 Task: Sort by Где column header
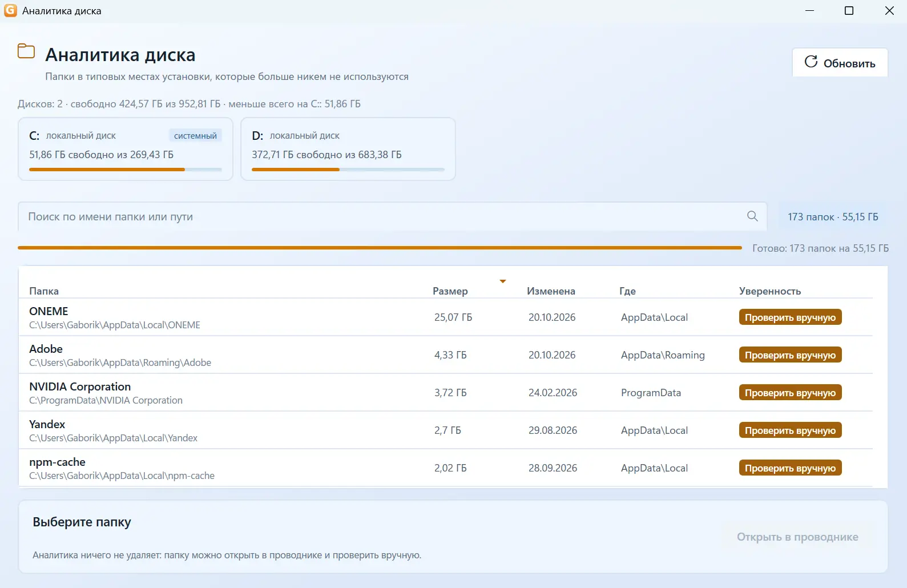point(627,291)
